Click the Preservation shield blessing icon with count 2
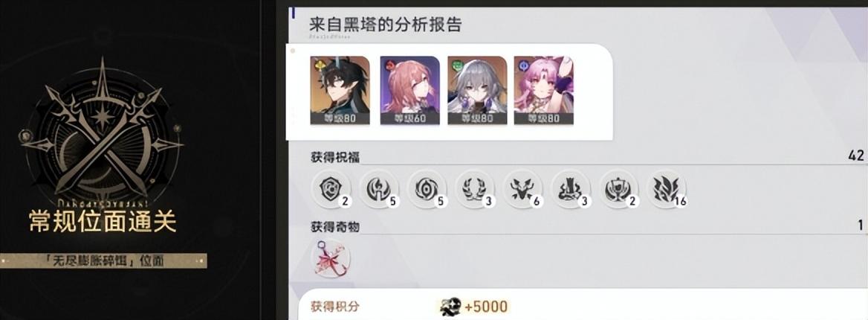Viewport: 868px width, 320px height. (x=331, y=189)
